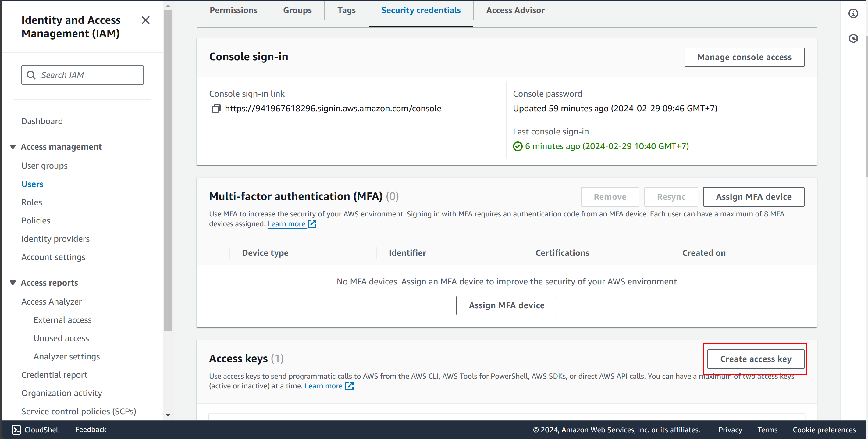Viewport: 868px width, 439px height.
Task: Copy the console sign-in link icon
Action: click(x=216, y=109)
